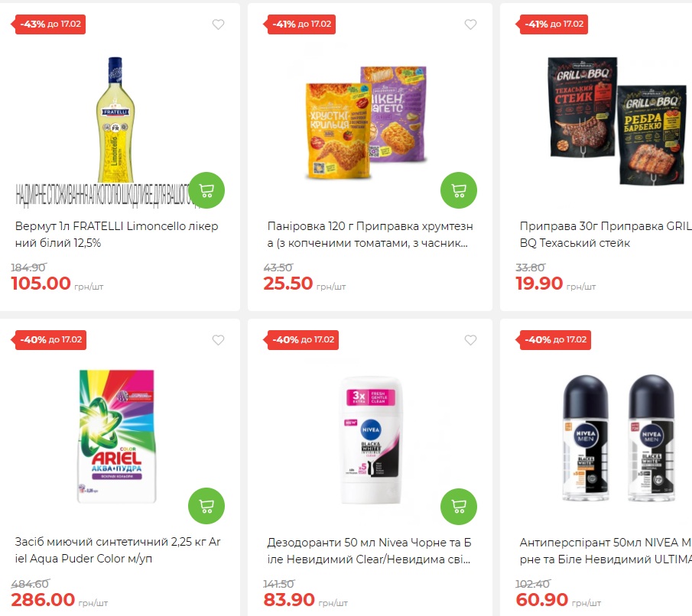
Task: Toggle favorite heart on Nivea Дезодоранти
Action: (x=470, y=340)
